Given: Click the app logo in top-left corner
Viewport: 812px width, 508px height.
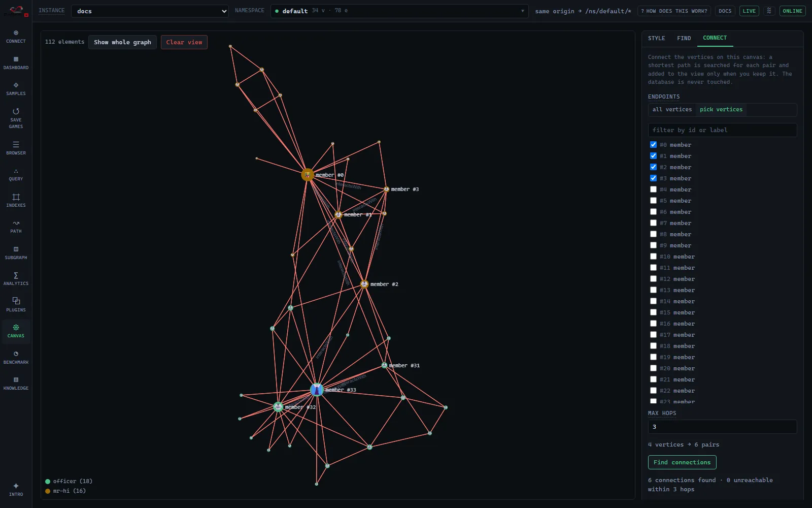Looking at the screenshot, I should 16,11.
